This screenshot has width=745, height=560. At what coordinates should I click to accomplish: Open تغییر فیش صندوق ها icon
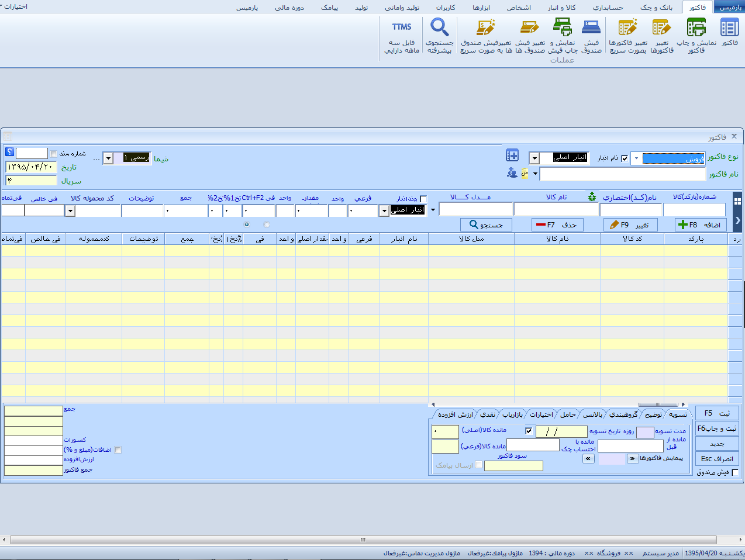pyautogui.click(x=530, y=35)
